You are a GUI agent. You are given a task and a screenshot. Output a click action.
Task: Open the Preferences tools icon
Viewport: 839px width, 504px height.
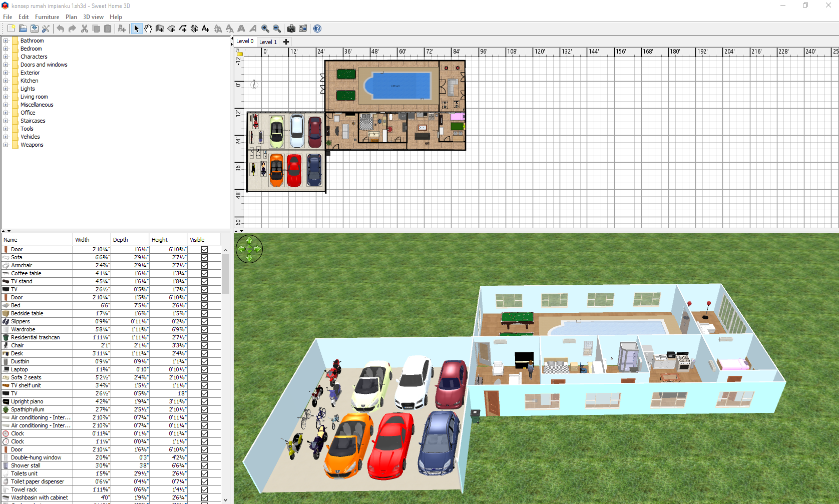[46, 29]
